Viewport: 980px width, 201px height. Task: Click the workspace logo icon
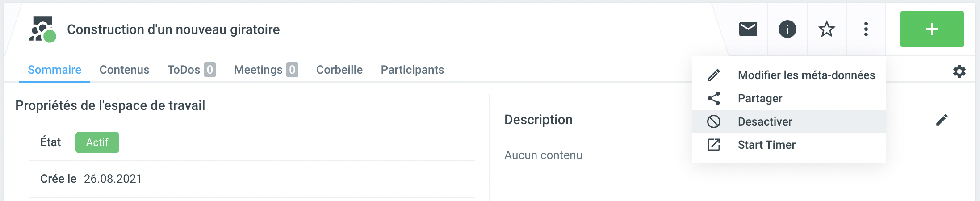(43, 29)
